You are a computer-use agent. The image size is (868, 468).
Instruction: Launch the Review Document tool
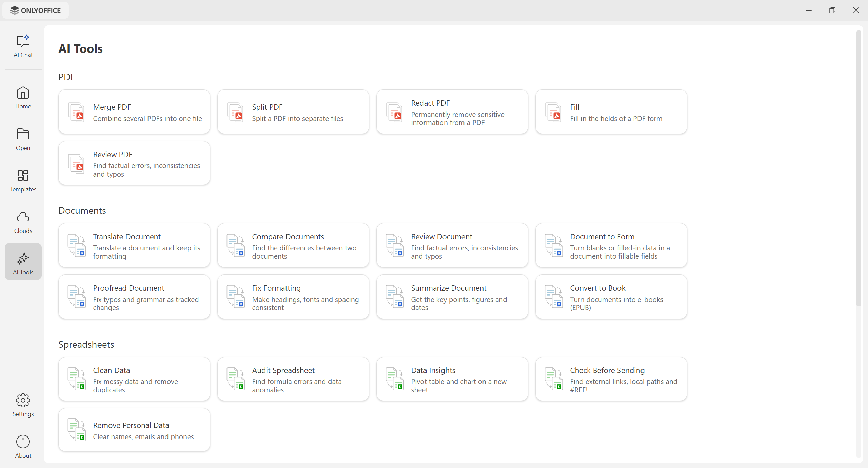pos(452,245)
